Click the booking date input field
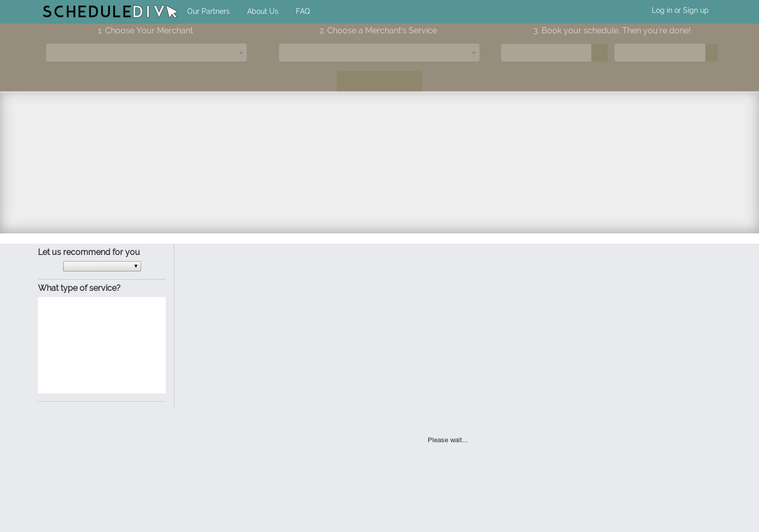This screenshot has width=759, height=532. click(546, 52)
